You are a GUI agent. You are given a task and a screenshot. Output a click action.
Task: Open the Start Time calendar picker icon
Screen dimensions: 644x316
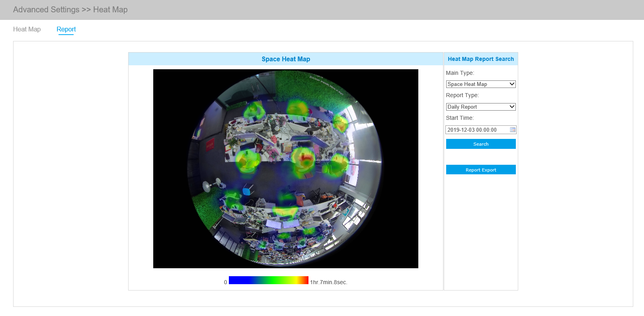point(512,130)
